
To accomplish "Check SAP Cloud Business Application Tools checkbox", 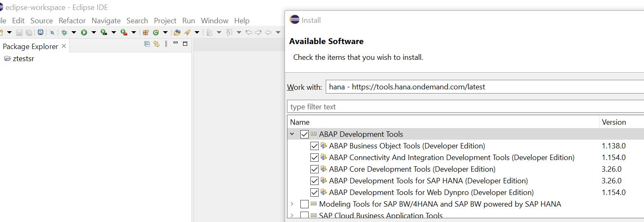I will point(304,216).
